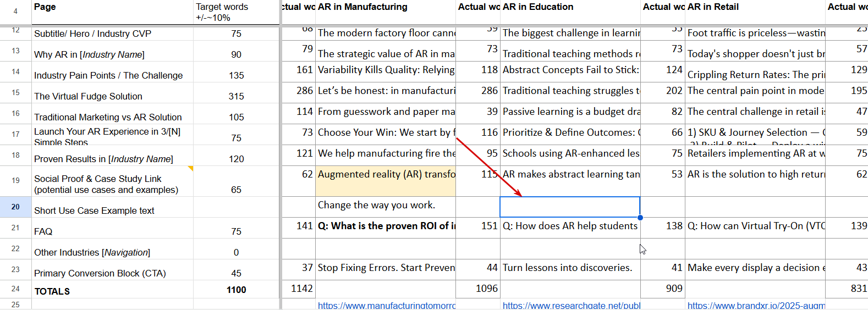
Task: Select row 20 header
Action: tap(15, 207)
